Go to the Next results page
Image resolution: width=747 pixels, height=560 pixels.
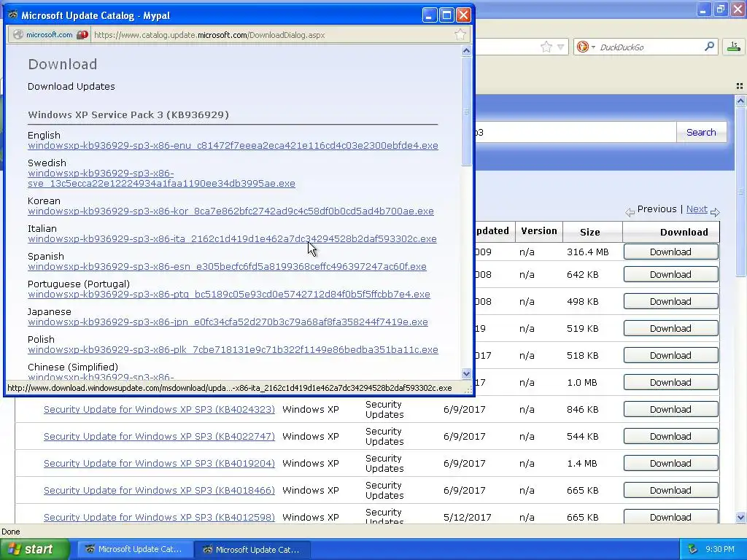[x=697, y=209]
